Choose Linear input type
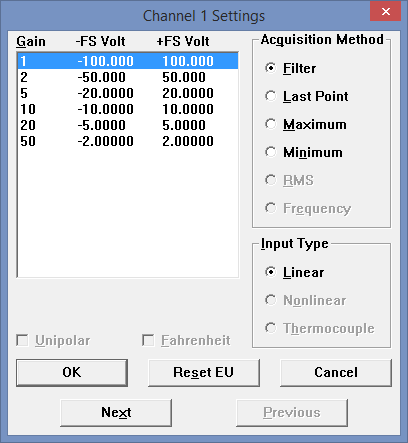408x443 pixels. pos(294,272)
